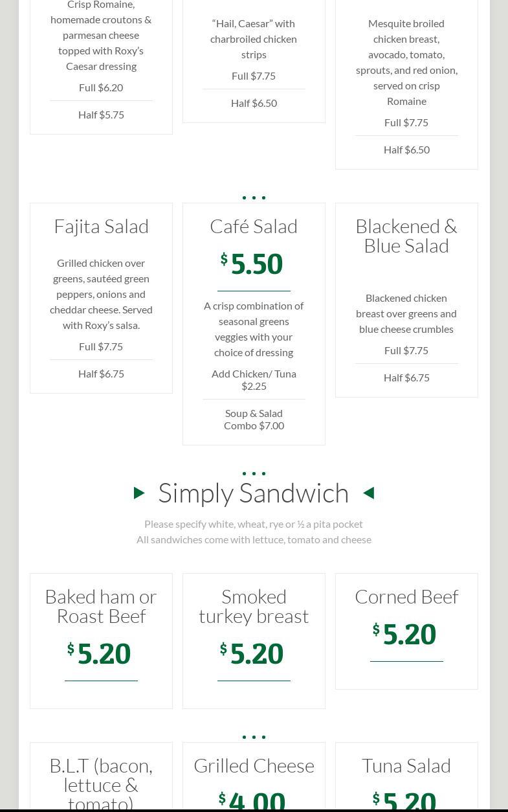Select the Simply Sandwich section heading

click(254, 493)
